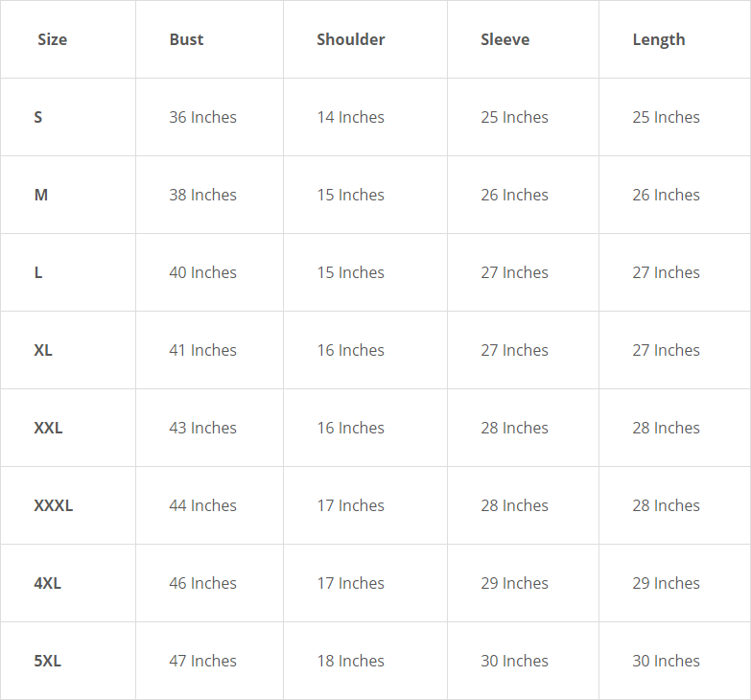Click the Size column header

(52, 39)
